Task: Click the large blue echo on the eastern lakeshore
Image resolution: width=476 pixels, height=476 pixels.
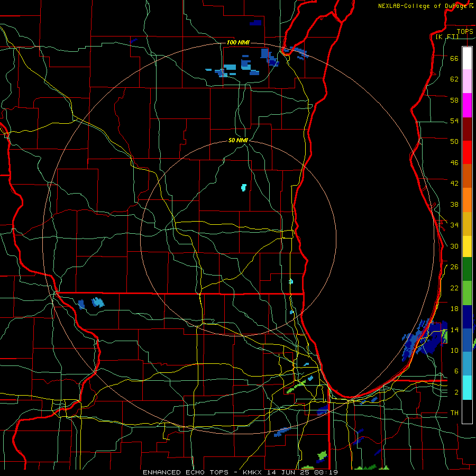Action: coord(424,338)
